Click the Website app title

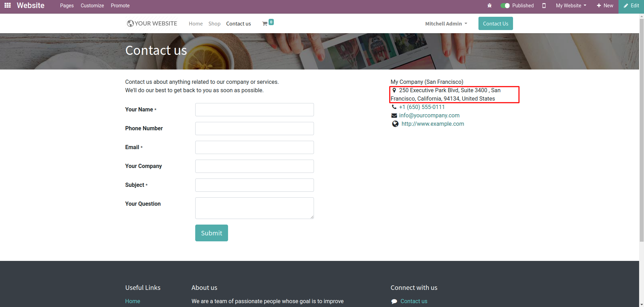pyautogui.click(x=31, y=6)
